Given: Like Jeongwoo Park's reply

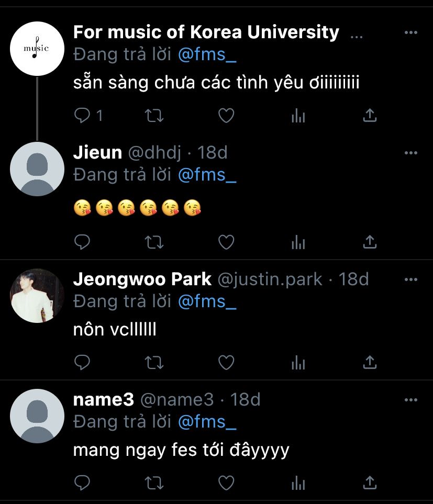Looking at the screenshot, I should (x=226, y=362).
